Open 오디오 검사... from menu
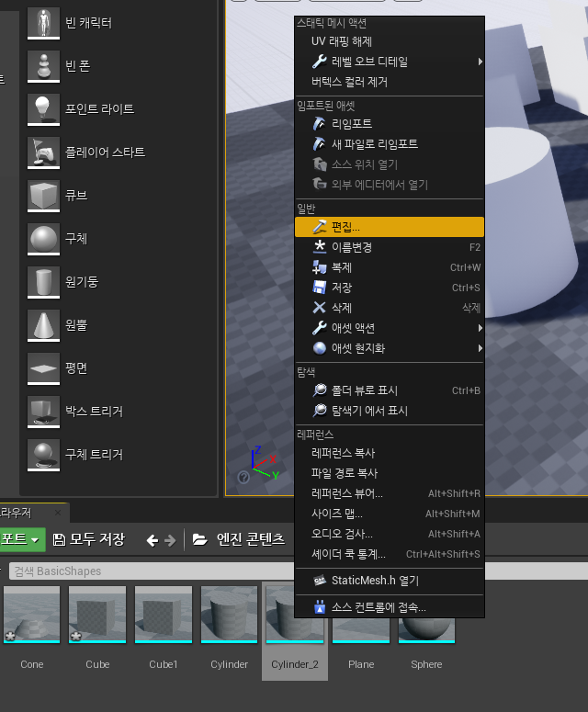This screenshot has width=588, height=712. pos(390,534)
